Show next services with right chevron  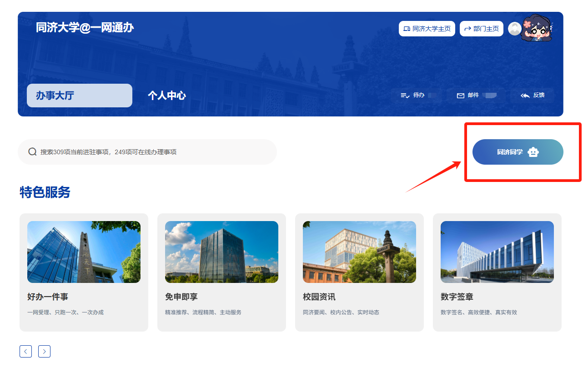pos(44,351)
